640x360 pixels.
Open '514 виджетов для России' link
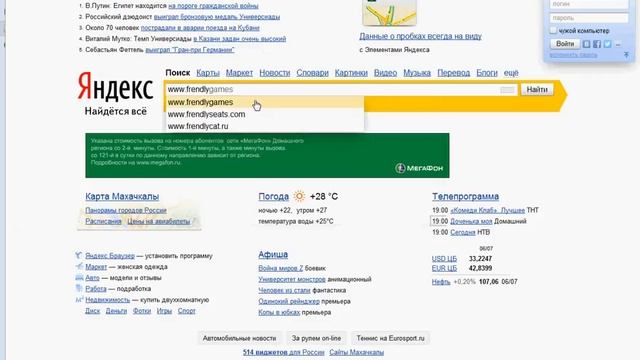(x=284, y=352)
